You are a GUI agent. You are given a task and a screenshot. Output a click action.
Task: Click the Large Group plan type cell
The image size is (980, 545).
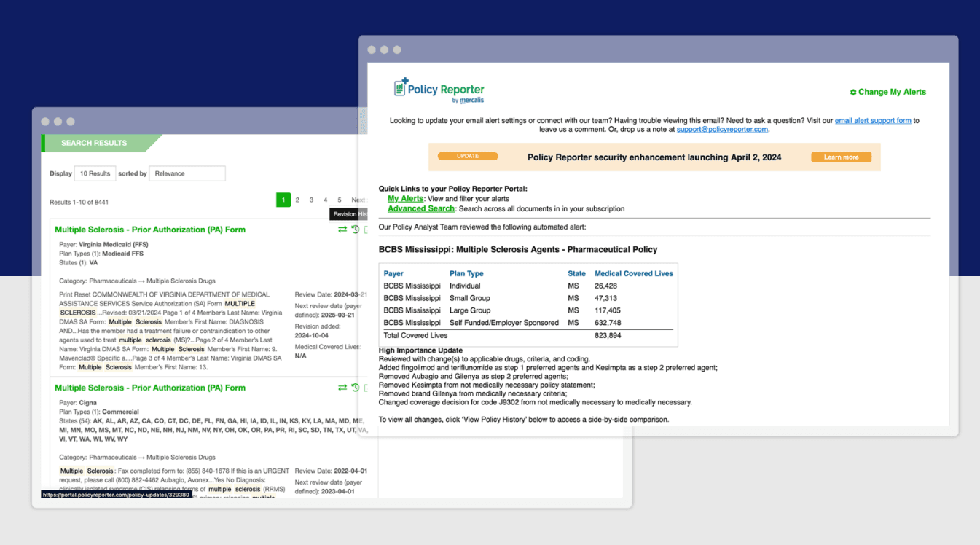(469, 310)
